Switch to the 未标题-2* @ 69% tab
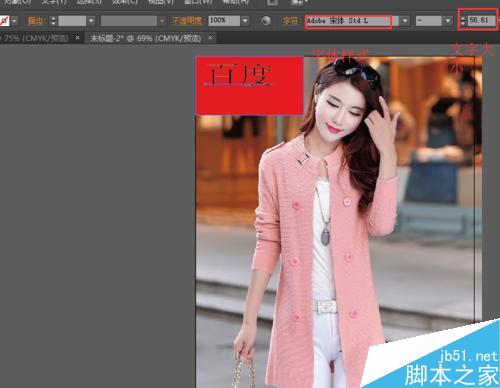The height and width of the screenshot is (388, 500). (x=146, y=38)
